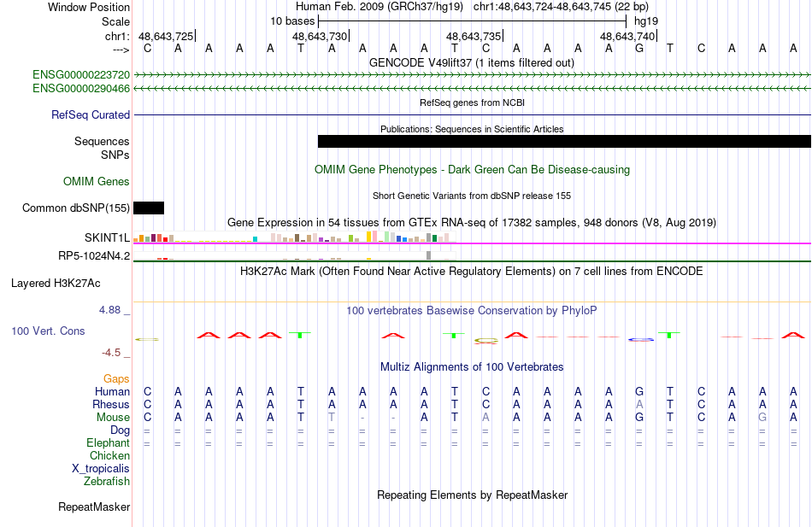Click the gray T in Mouse row
The width and height of the screenshot is (812, 527).
(332, 418)
